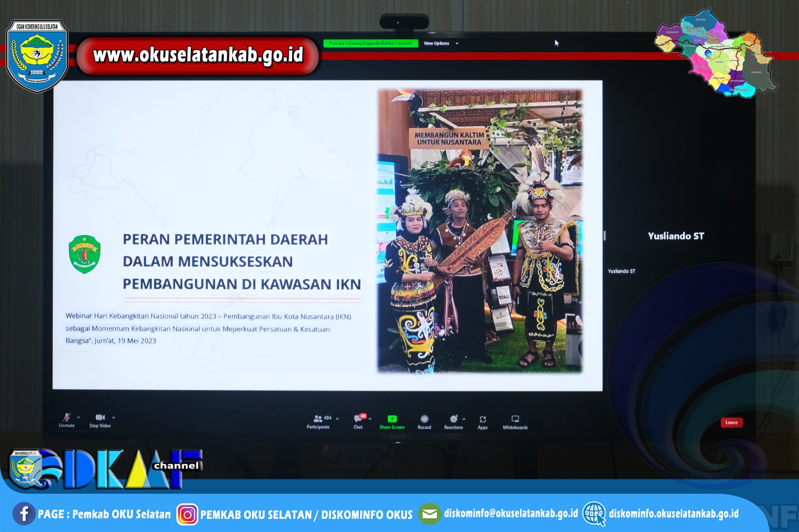Open the Apps icon in toolbar
Image resolution: width=799 pixels, height=532 pixels.
point(482,420)
